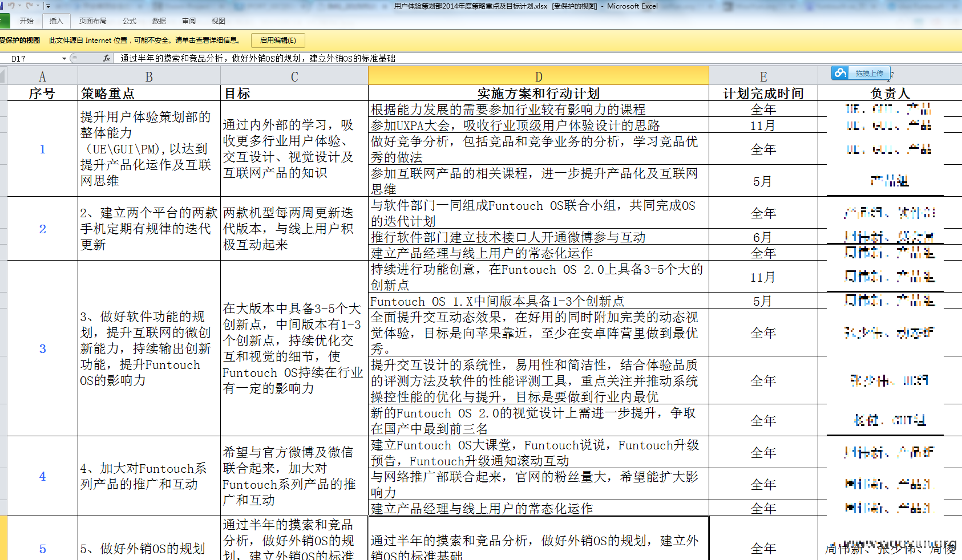Open the green File tab
The image size is (962, 560).
click(x=5, y=21)
